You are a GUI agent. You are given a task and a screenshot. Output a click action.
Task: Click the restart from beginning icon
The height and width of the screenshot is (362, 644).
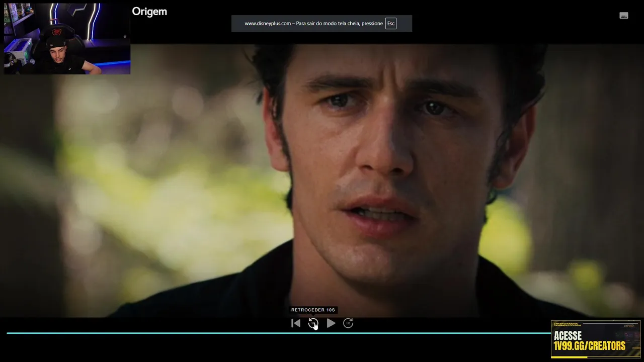coord(296,323)
